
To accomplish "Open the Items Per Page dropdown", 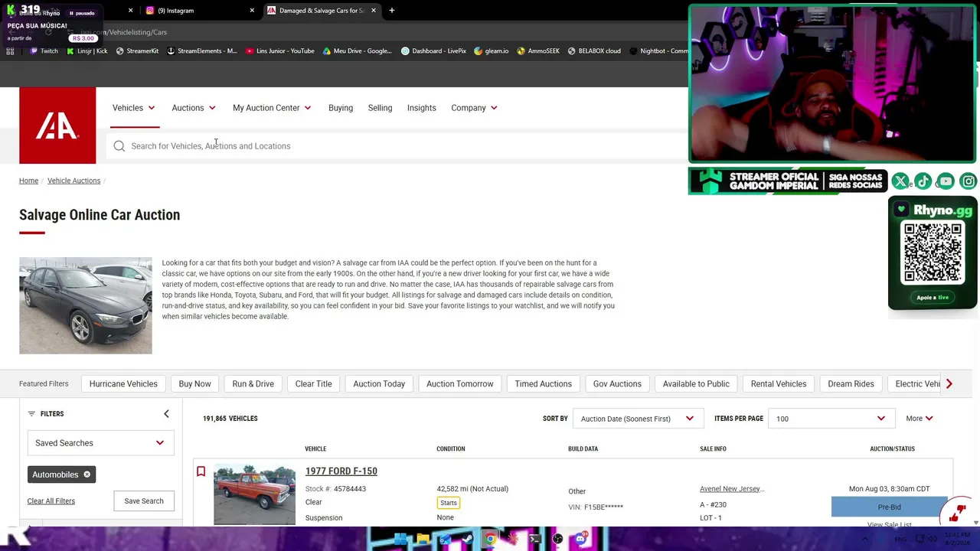I will pyautogui.click(x=831, y=419).
